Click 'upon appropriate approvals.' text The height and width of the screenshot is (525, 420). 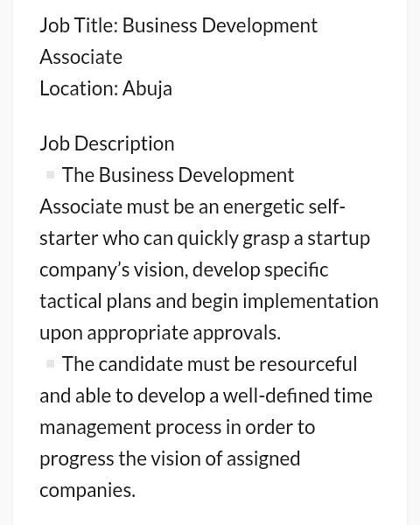[x=160, y=333]
